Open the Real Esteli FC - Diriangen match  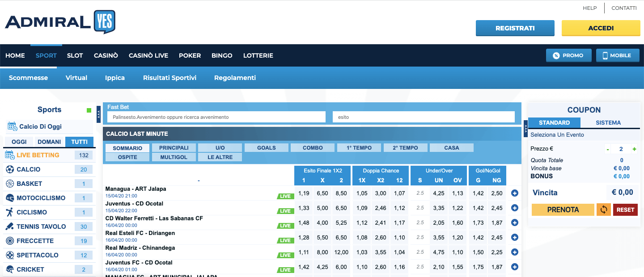[x=140, y=233]
